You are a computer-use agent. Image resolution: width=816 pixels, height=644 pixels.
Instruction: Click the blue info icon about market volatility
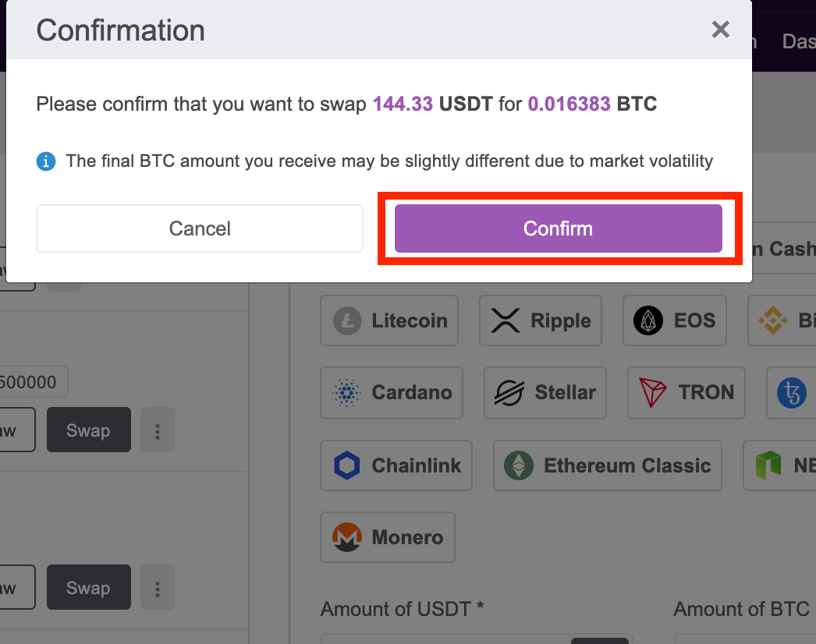[45, 161]
